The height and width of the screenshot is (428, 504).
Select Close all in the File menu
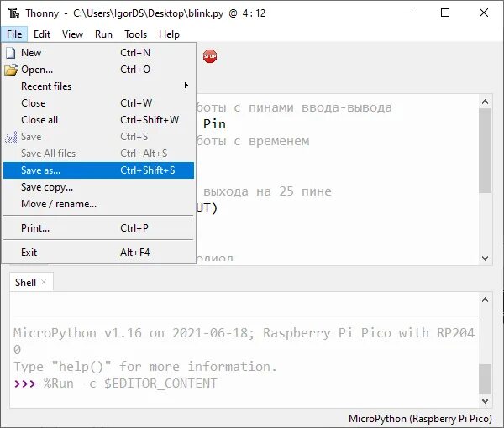(98, 120)
